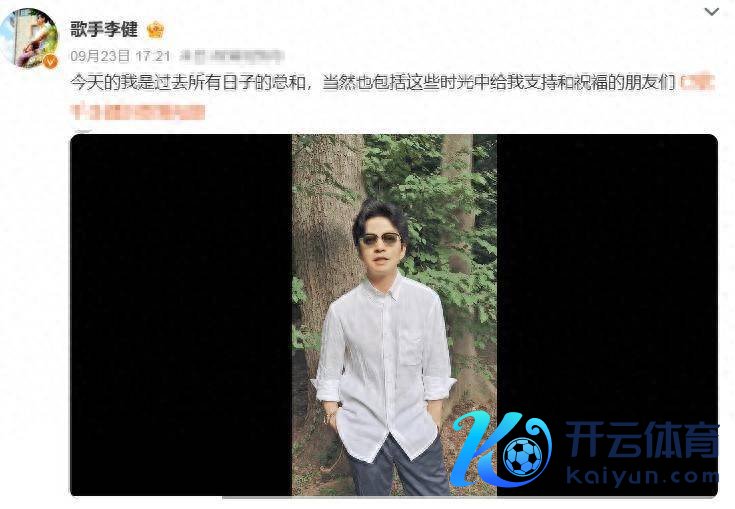Viewport: 735px width, 509px height.
Task: Click the post text 今天的我是过去所有日子的总和
Action: click(x=188, y=83)
